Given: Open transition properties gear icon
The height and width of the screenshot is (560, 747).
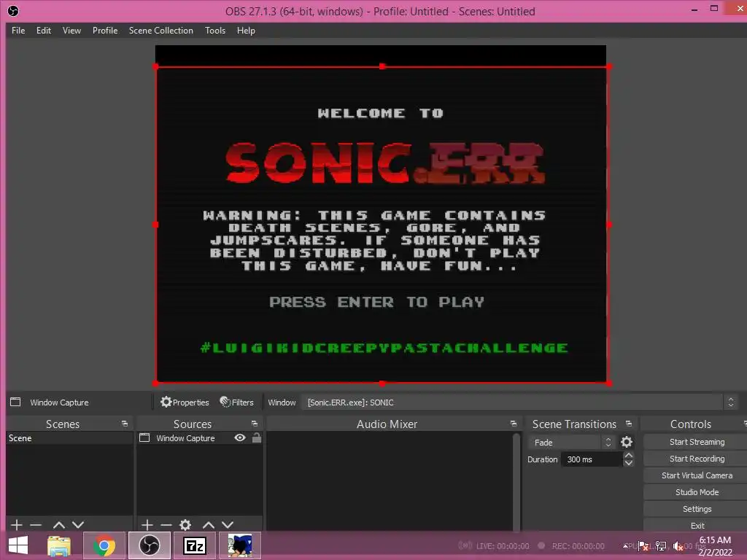Looking at the screenshot, I should coord(627,443).
